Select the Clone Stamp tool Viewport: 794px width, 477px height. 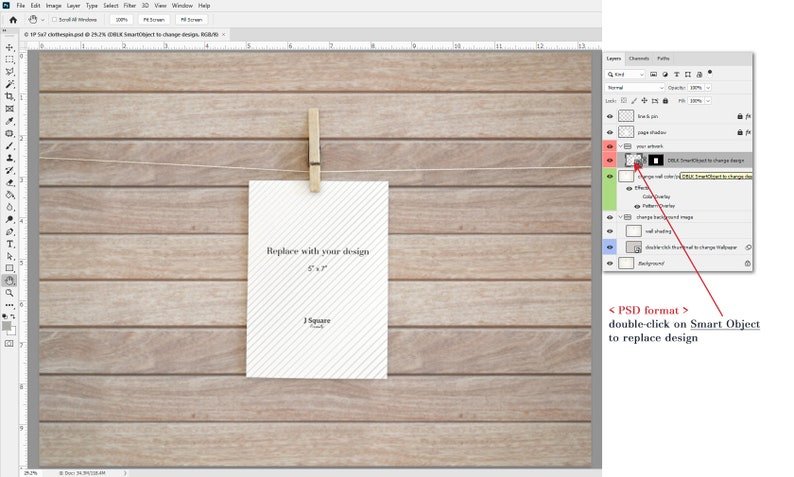(x=9, y=158)
